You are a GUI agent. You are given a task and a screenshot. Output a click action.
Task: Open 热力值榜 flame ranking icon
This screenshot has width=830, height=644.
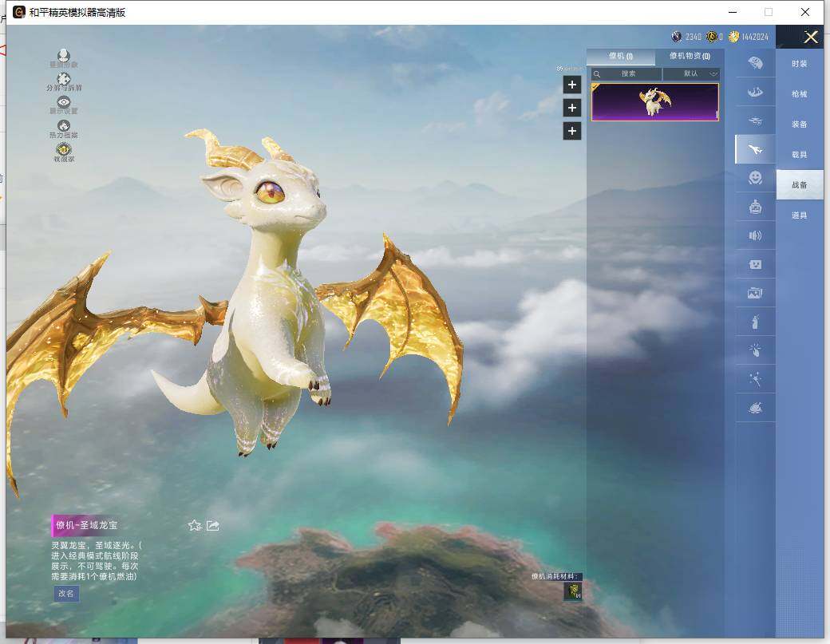tap(64, 127)
